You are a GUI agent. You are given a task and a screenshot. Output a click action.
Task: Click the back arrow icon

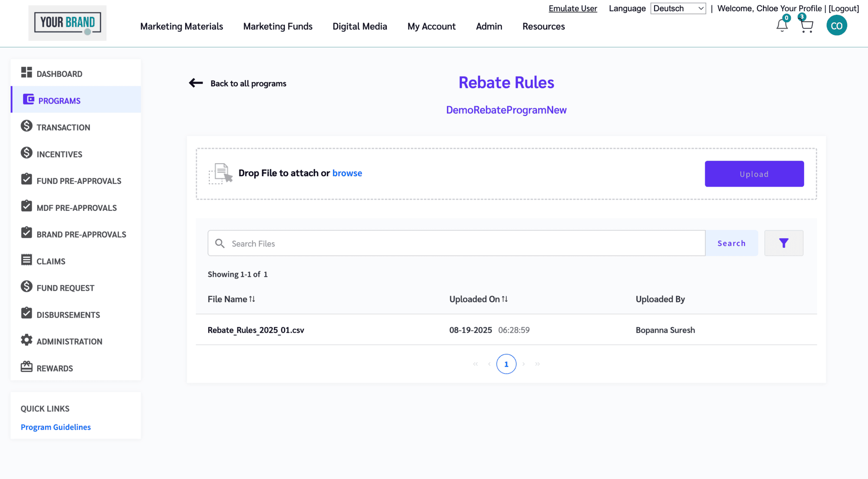point(196,83)
